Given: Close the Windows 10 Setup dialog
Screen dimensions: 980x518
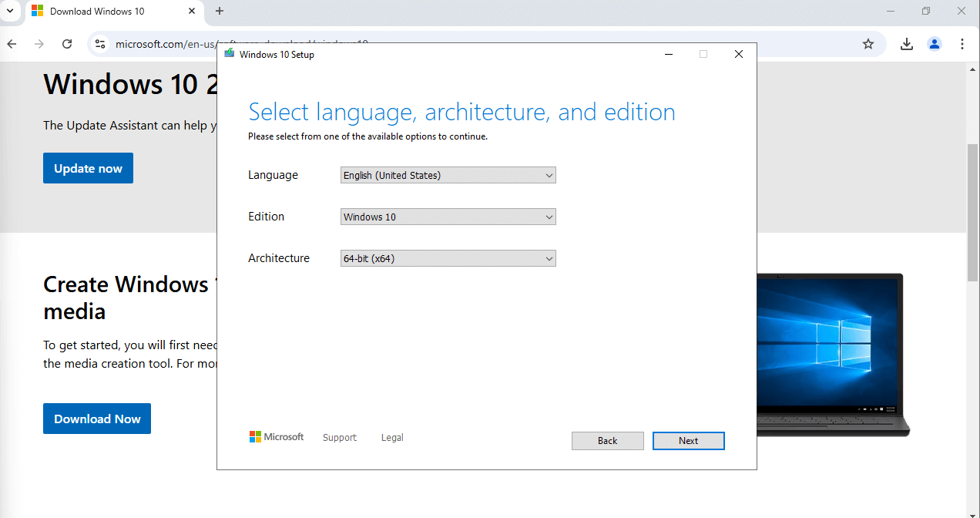Looking at the screenshot, I should (739, 54).
